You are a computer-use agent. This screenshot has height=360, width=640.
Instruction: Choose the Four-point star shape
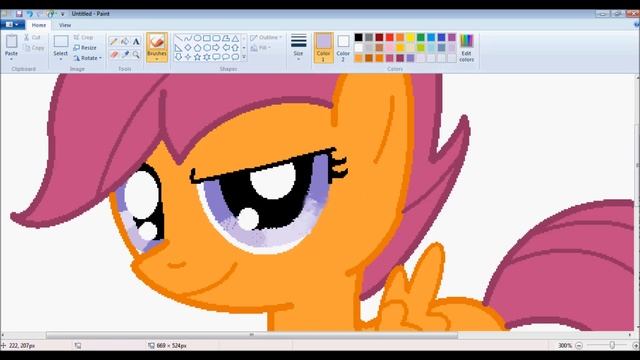tap(188, 57)
